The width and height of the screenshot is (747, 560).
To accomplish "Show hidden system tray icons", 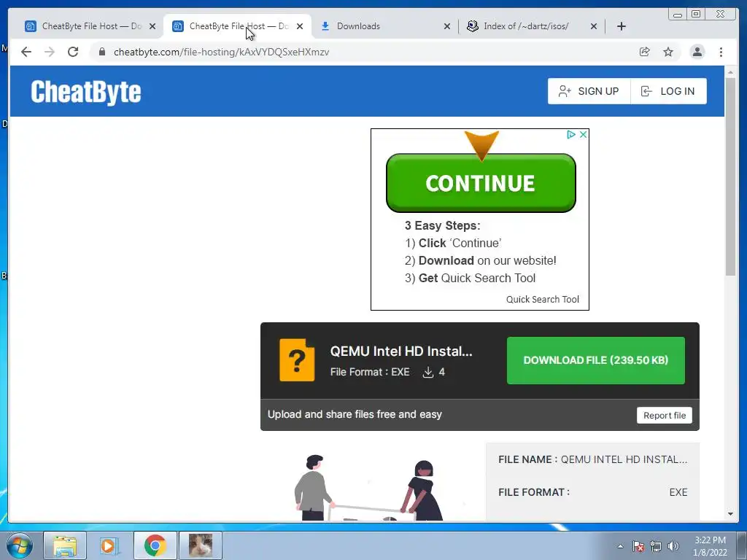I will [x=620, y=547].
